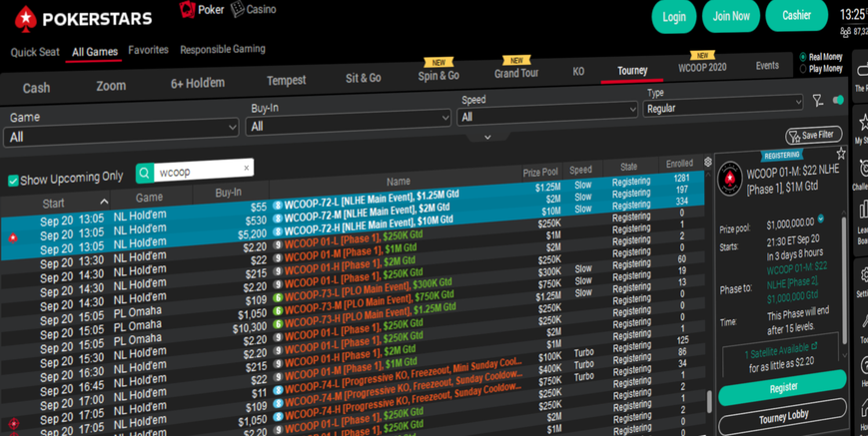Open Help sidebar question icon

[865, 365]
